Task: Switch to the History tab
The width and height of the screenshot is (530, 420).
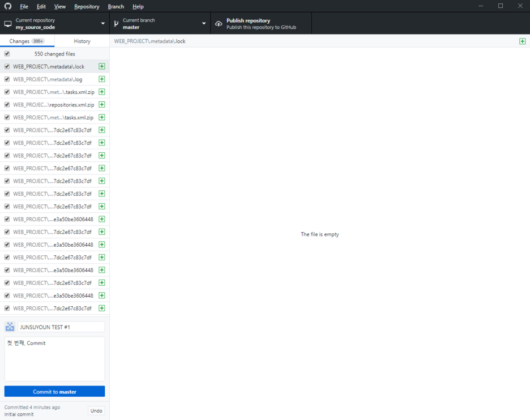Action: pos(82,41)
